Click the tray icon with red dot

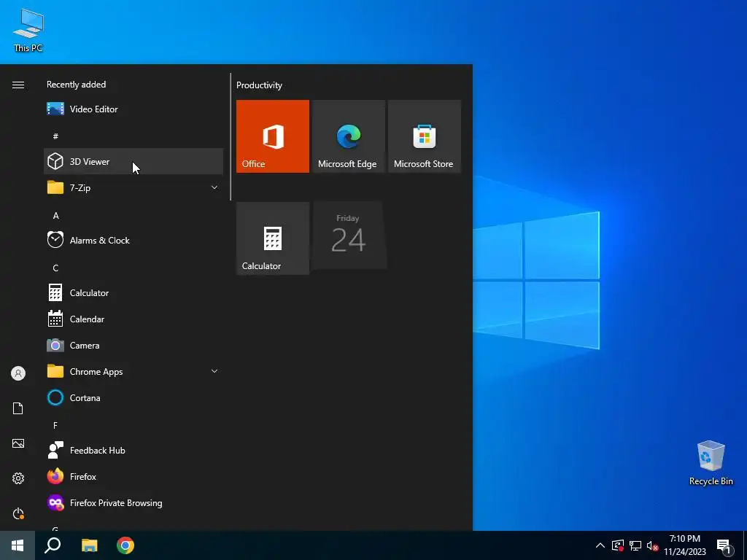coord(618,545)
